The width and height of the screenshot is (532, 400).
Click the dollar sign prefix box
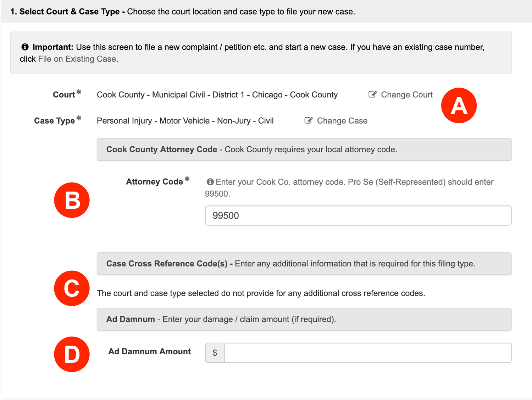pyautogui.click(x=215, y=353)
